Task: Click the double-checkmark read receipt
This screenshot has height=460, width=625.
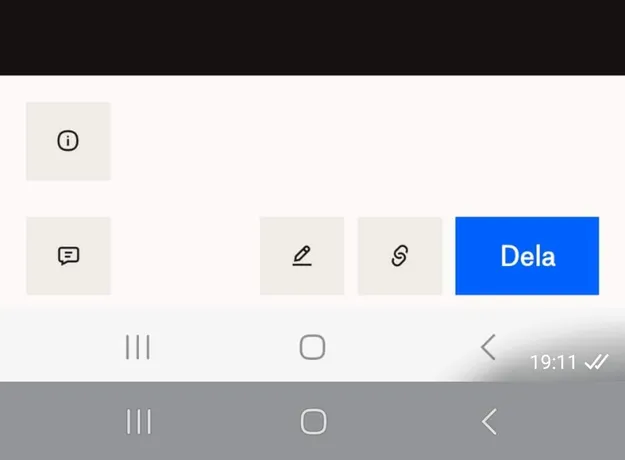Action: pos(596,362)
